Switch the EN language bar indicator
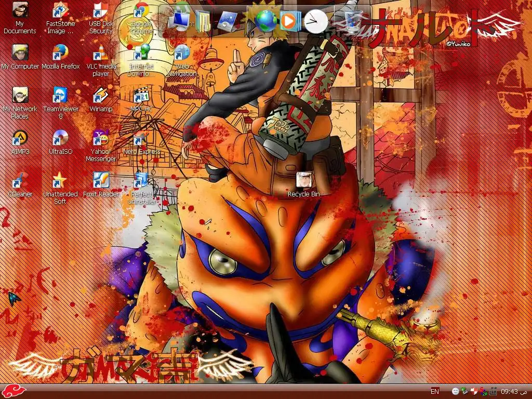This screenshot has height=399, width=532. (435, 392)
